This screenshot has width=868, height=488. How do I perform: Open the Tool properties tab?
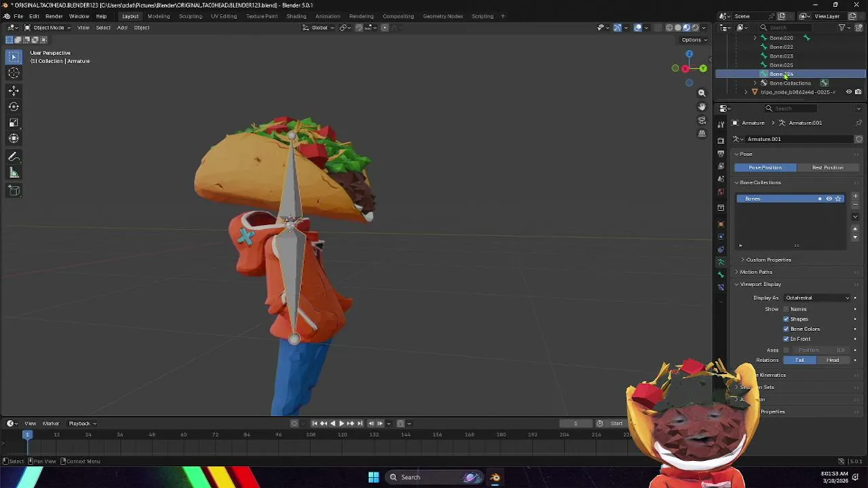click(721, 124)
